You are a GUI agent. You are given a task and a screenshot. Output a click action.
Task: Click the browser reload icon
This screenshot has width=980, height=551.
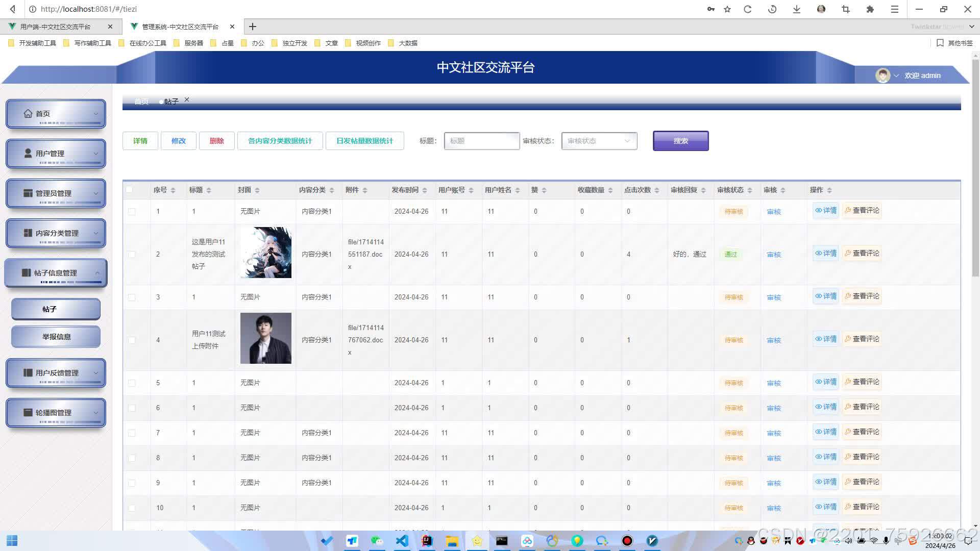(x=748, y=9)
